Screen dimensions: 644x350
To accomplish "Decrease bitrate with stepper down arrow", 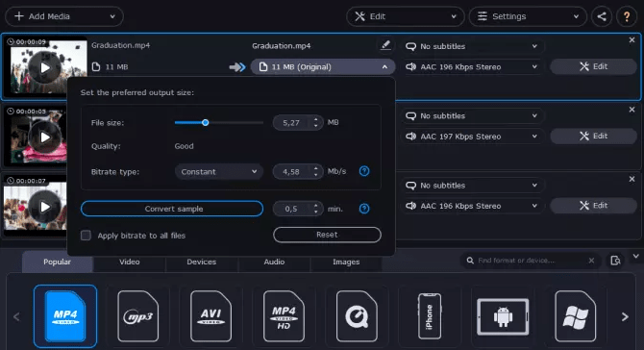I will 315,175.
